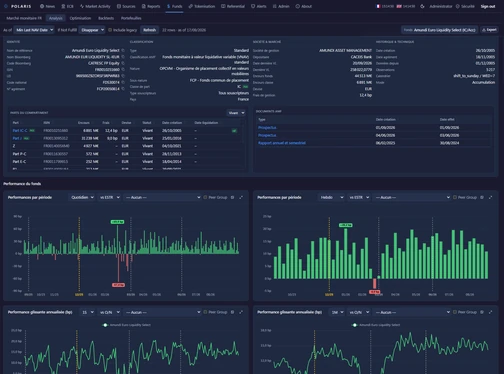This screenshot has height=374, width=504.
Task: Click the theme toggle icon beside Administrator
Action: click(422, 6)
